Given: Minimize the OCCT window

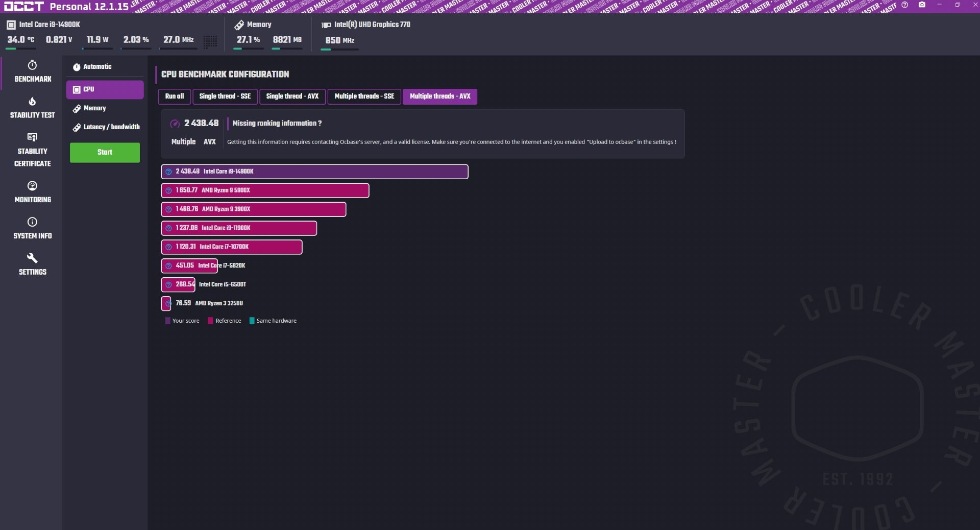Looking at the screenshot, I should pos(939,5).
